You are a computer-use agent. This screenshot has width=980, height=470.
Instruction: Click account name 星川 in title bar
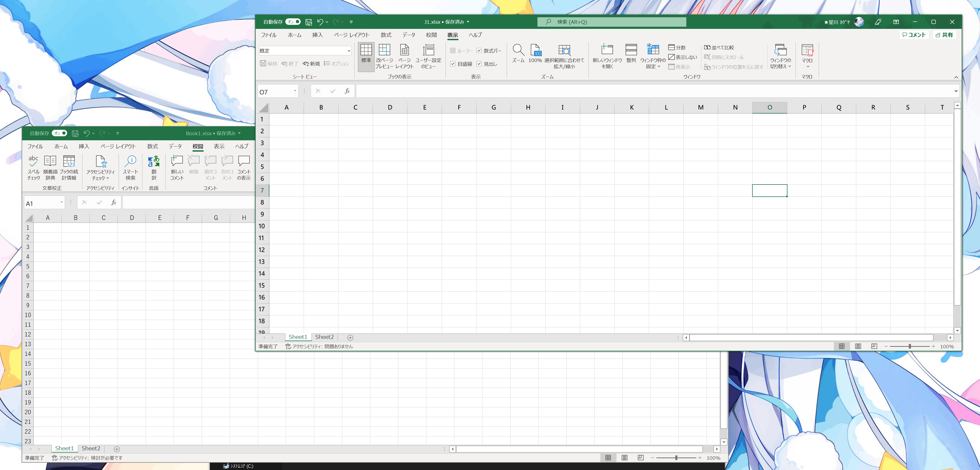pos(837,22)
